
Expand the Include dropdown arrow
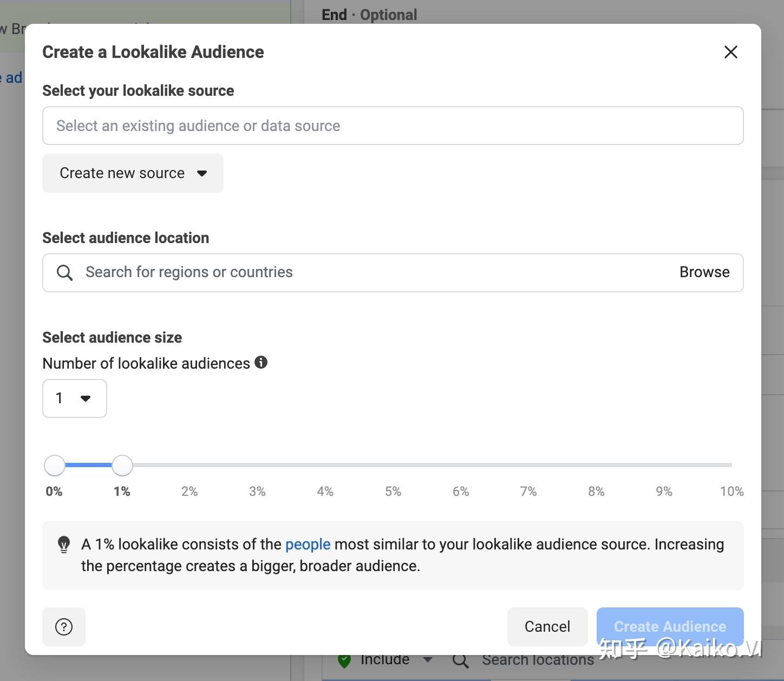[428, 659]
